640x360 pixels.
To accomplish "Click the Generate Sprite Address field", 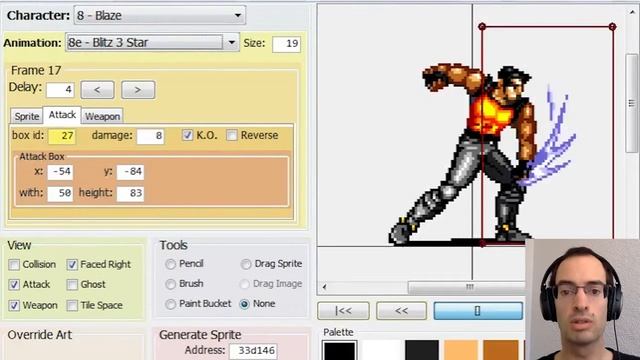I will point(253,351).
